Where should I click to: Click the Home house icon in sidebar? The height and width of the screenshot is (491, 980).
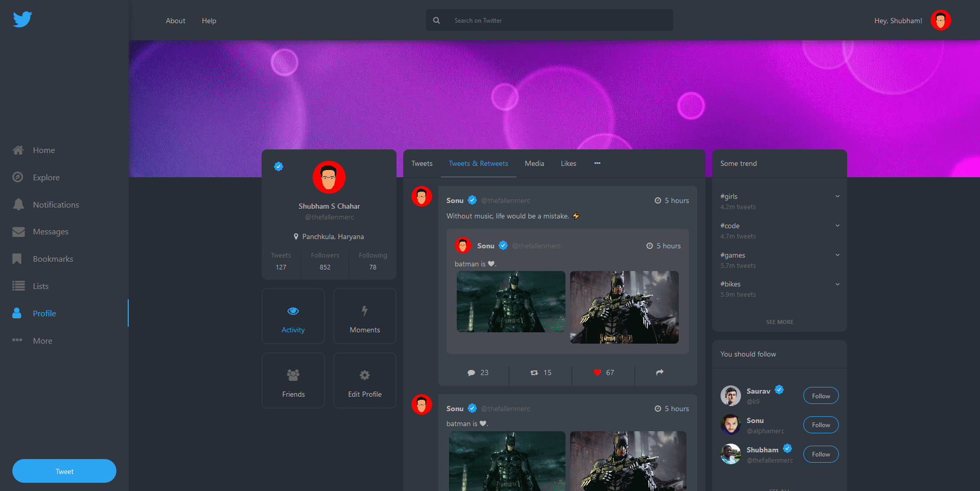click(x=18, y=150)
